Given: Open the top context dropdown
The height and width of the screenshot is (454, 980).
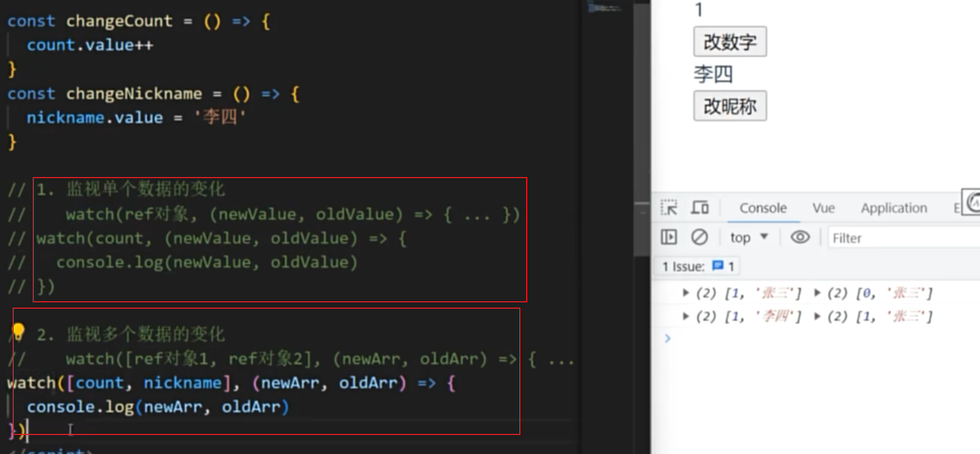Looking at the screenshot, I should (749, 238).
